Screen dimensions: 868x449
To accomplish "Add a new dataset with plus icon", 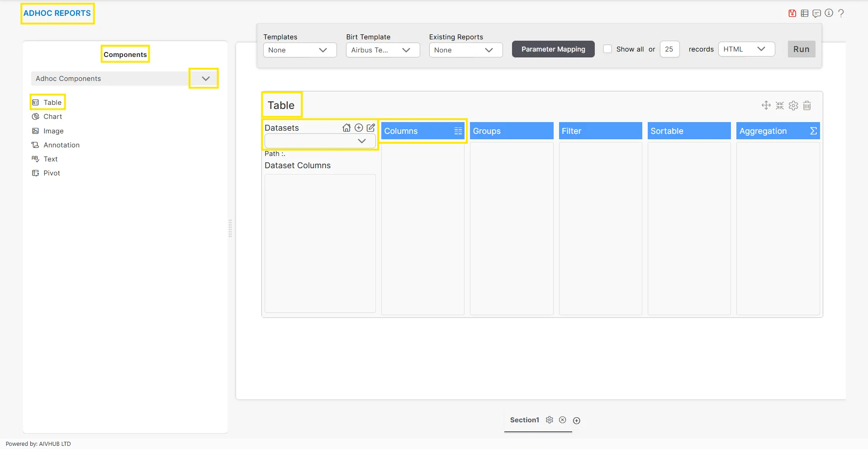I will [x=359, y=128].
